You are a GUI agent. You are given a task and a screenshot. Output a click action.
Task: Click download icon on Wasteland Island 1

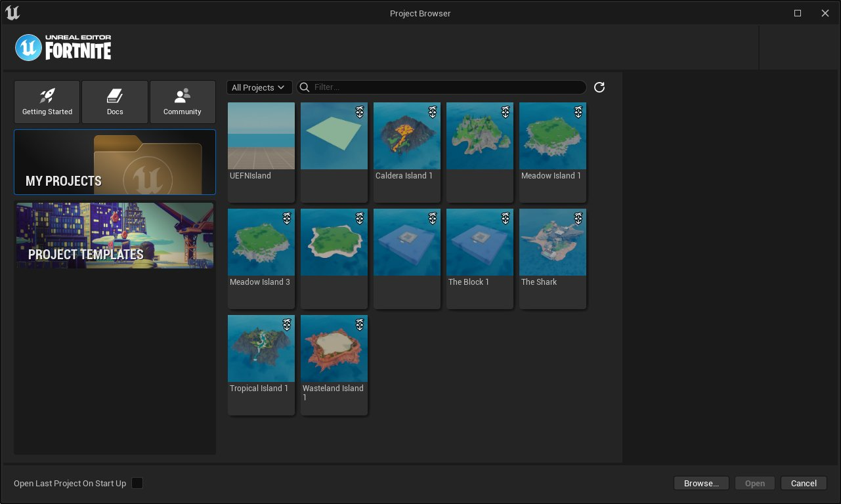click(x=359, y=324)
